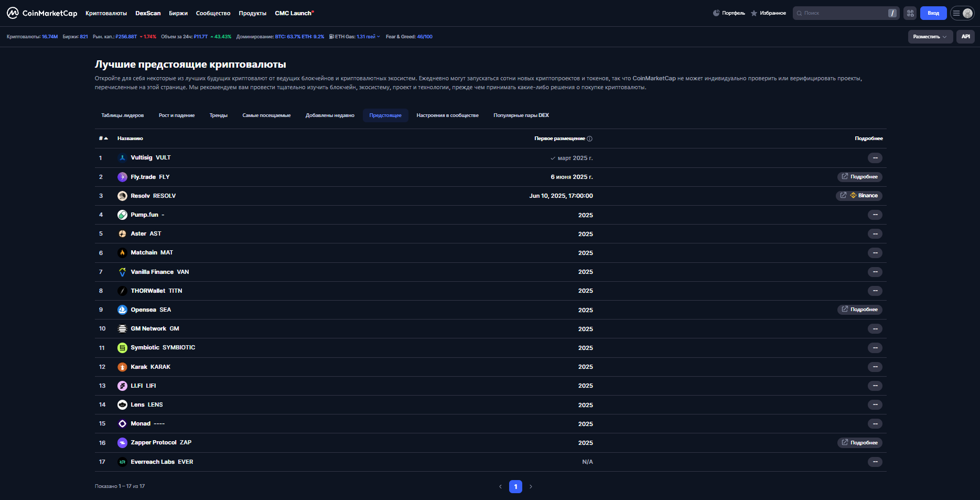Sort by the Название column header
Viewport: 980px width, 500px height.
130,139
